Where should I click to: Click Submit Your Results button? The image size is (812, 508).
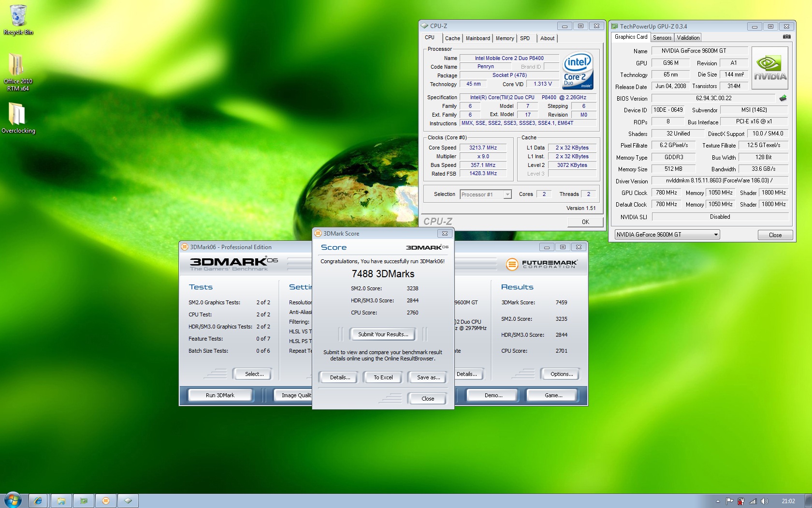click(383, 334)
